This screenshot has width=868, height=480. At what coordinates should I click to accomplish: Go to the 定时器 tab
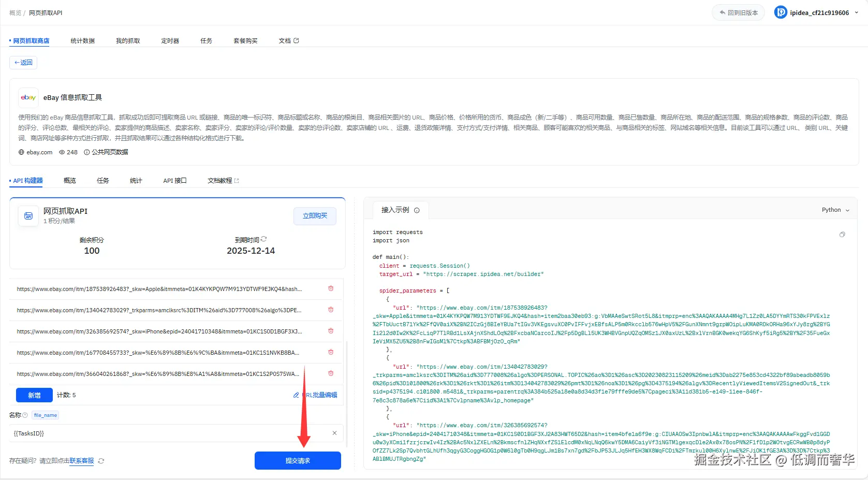coord(170,41)
